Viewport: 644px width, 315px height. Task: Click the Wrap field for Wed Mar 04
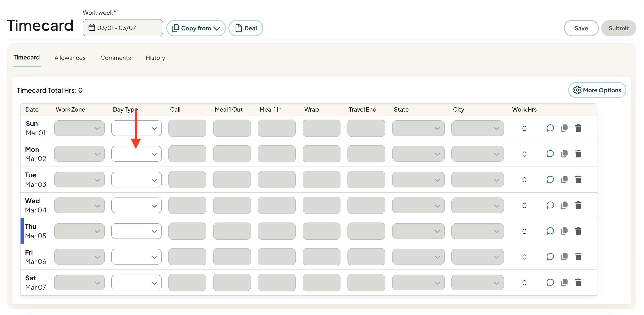click(322, 205)
